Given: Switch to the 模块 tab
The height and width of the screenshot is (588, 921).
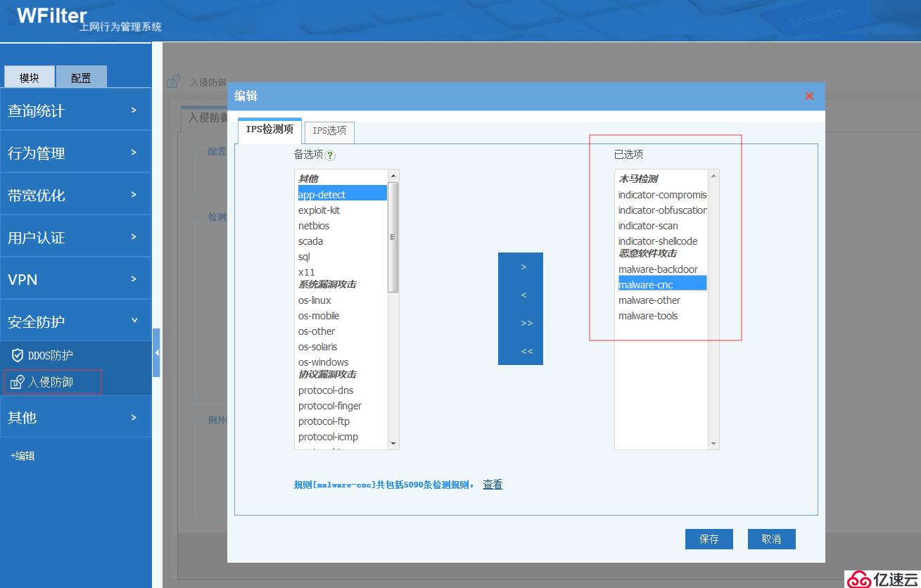Looking at the screenshot, I should tap(29, 77).
